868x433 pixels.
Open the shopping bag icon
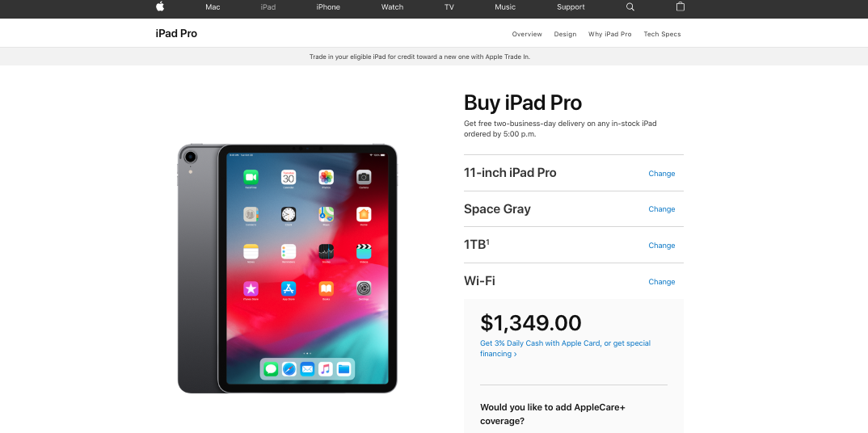[680, 6]
